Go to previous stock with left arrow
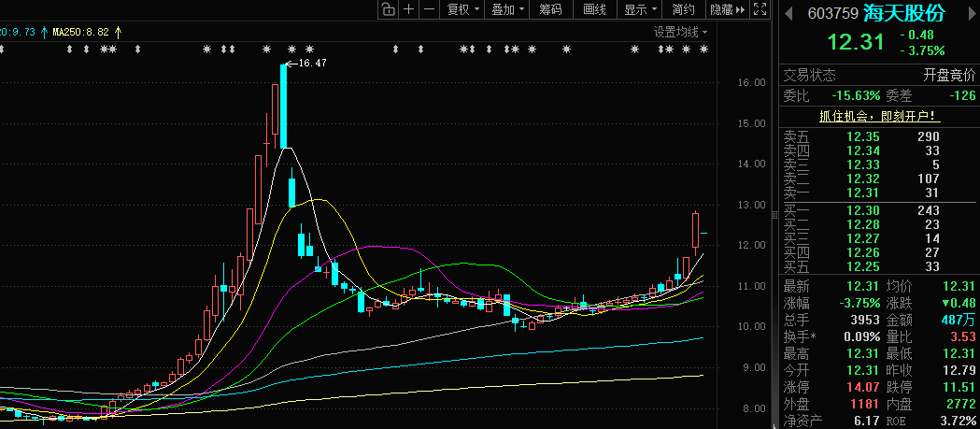The width and height of the screenshot is (980, 429). point(788,13)
